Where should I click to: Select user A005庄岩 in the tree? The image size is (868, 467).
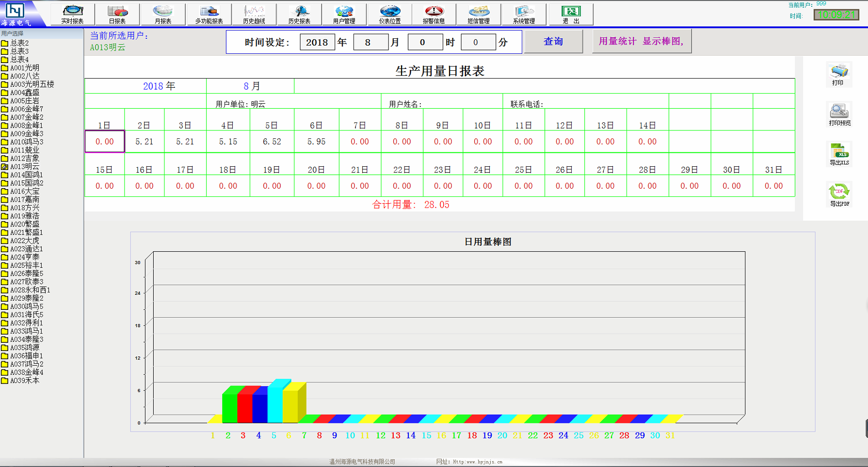25,101
